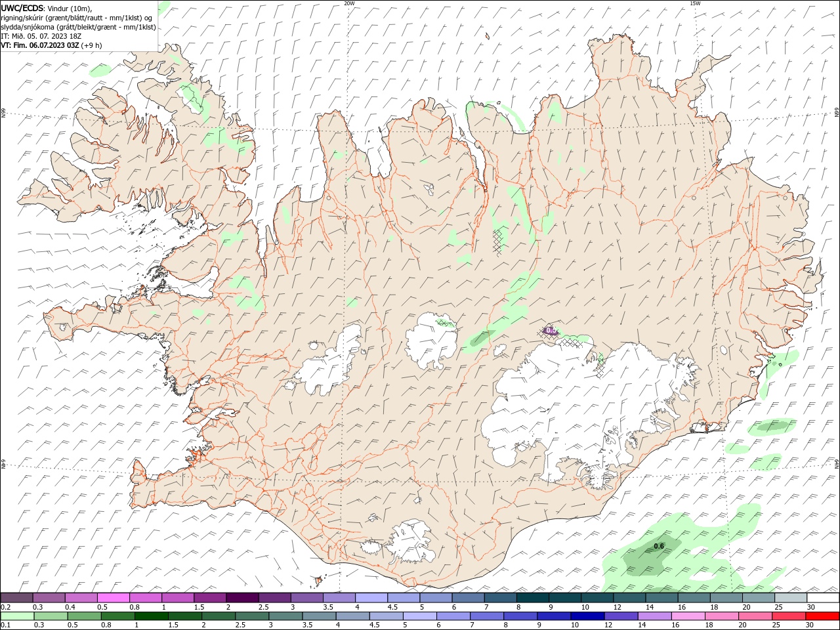Click the "4.5" label under the upper legend row
840x630 pixels.
pos(392,607)
